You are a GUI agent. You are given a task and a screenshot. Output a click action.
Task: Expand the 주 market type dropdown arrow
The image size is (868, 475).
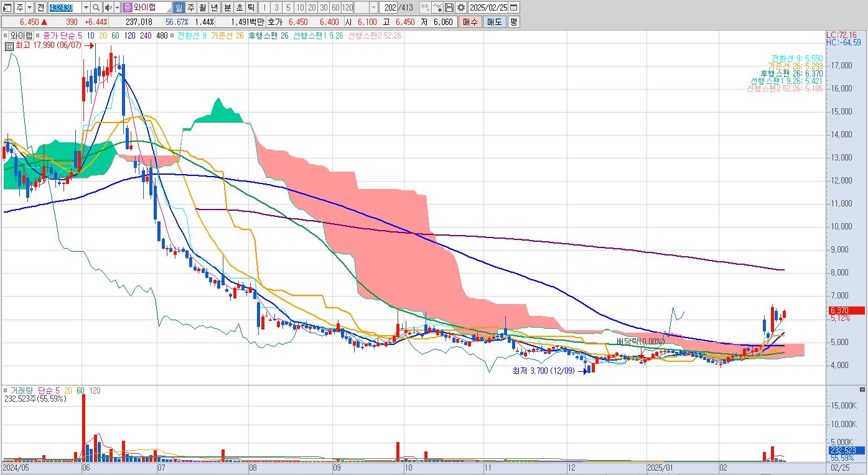pos(30,7)
